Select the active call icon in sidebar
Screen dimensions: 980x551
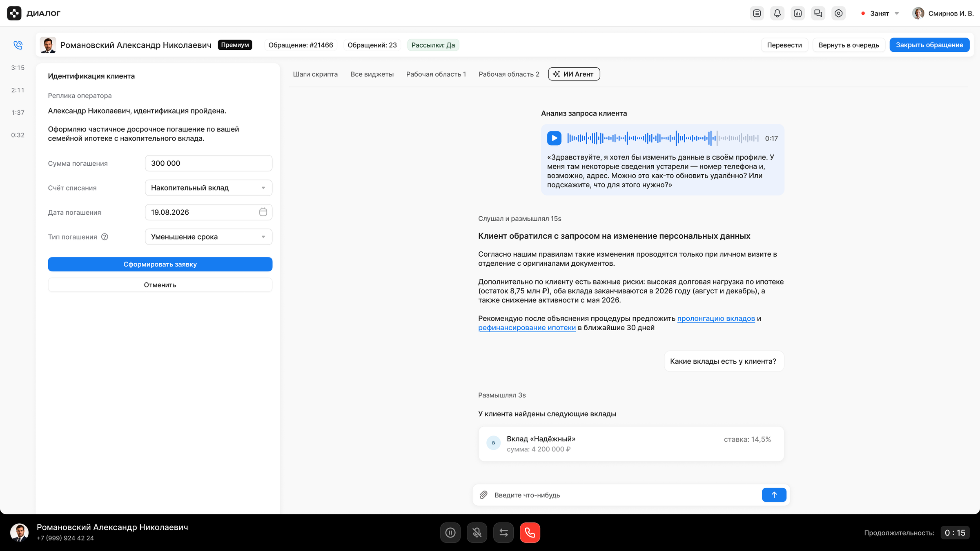18,45
